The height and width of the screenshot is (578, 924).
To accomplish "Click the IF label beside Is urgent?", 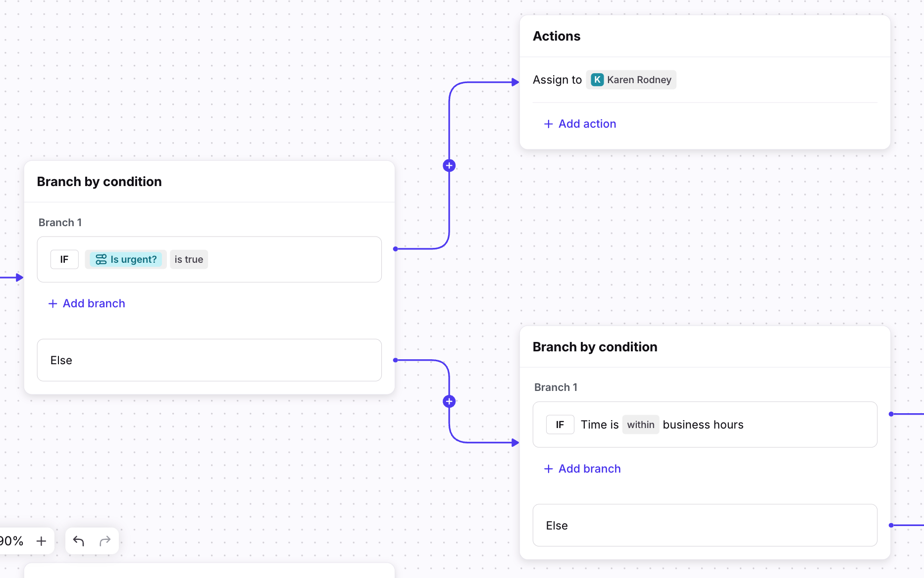I will (64, 259).
